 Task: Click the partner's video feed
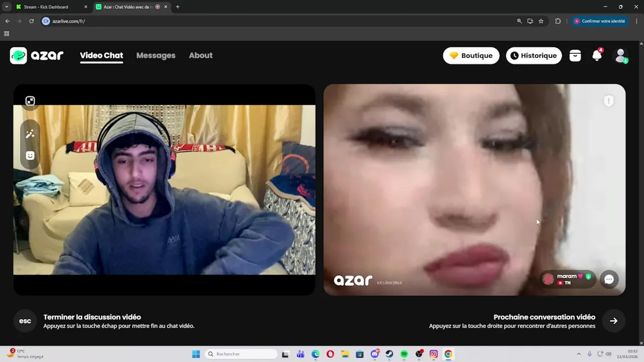click(x=474, y=190)
